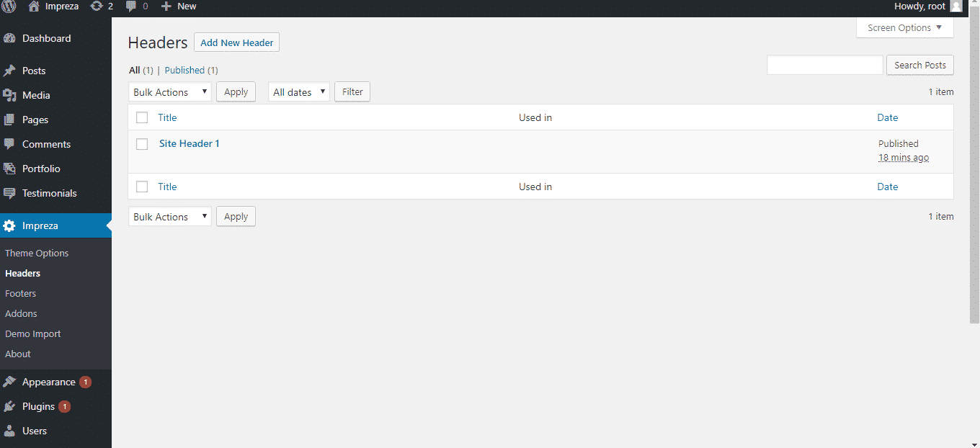
Task: Tick the select-all checkbox in top header row
Action: (x=142, y=117)
